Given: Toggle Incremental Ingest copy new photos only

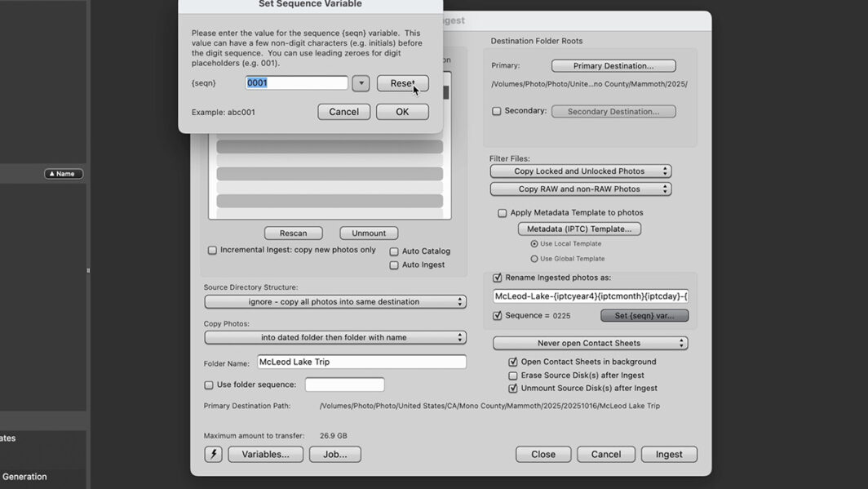Looking at the screenshot, I should point(213,250).
